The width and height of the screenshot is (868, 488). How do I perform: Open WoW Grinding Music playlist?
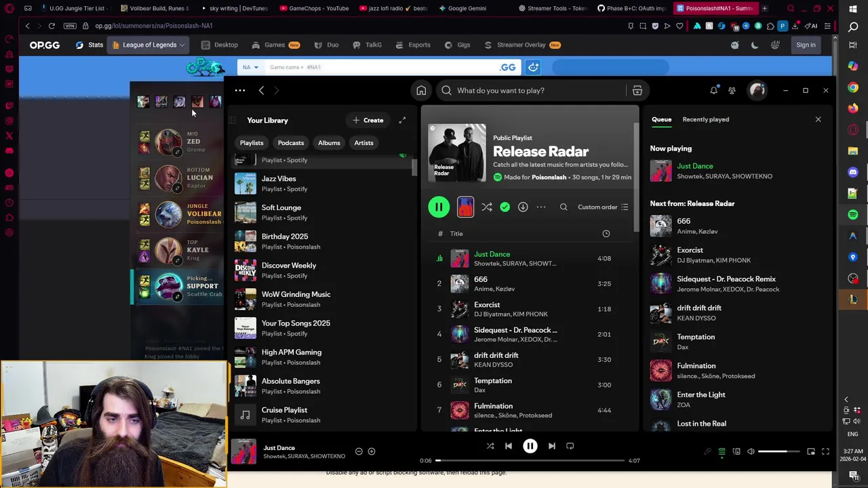tap(322, 299)
